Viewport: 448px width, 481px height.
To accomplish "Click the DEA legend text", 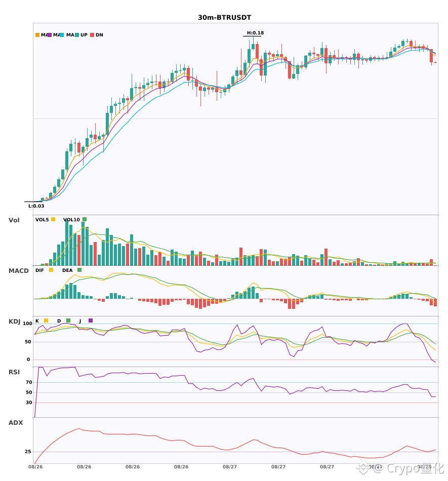I will (67, 270).
